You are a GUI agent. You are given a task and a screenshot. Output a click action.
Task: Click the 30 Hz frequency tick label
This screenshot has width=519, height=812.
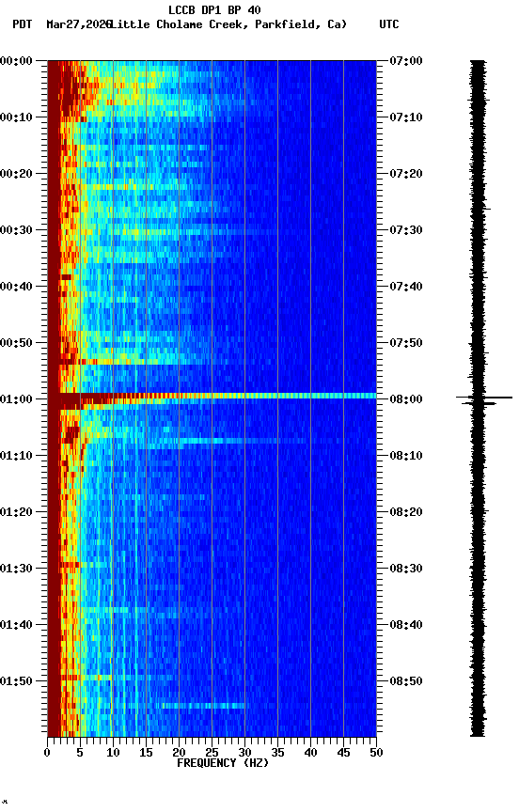(x=244, y=753)
